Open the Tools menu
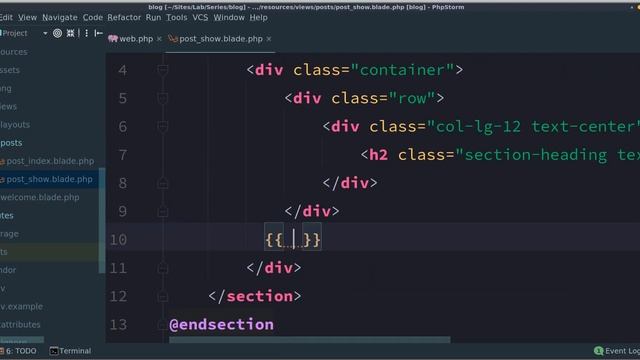Screen dimensions: 640x360 pos(176,18)
